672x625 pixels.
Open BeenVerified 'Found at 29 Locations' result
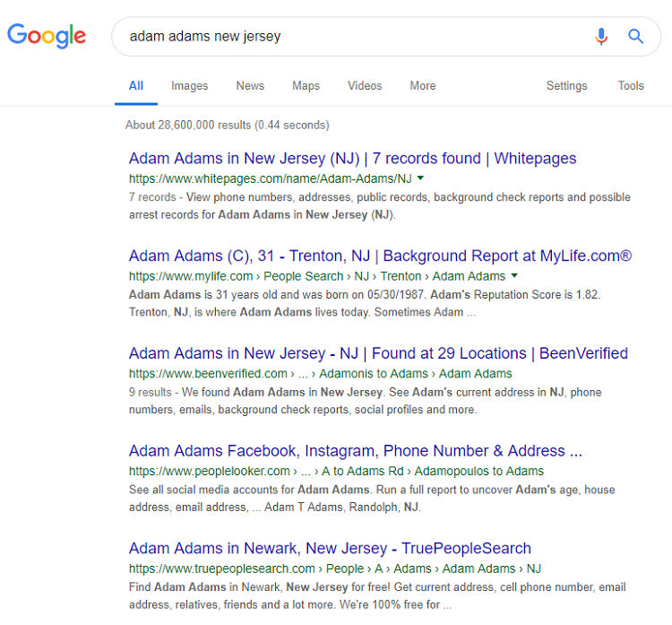tap(378, 353)
